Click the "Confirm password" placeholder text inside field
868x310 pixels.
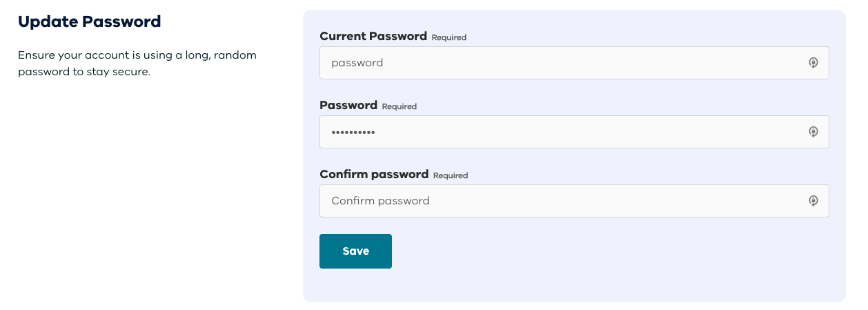pos(380,201)
